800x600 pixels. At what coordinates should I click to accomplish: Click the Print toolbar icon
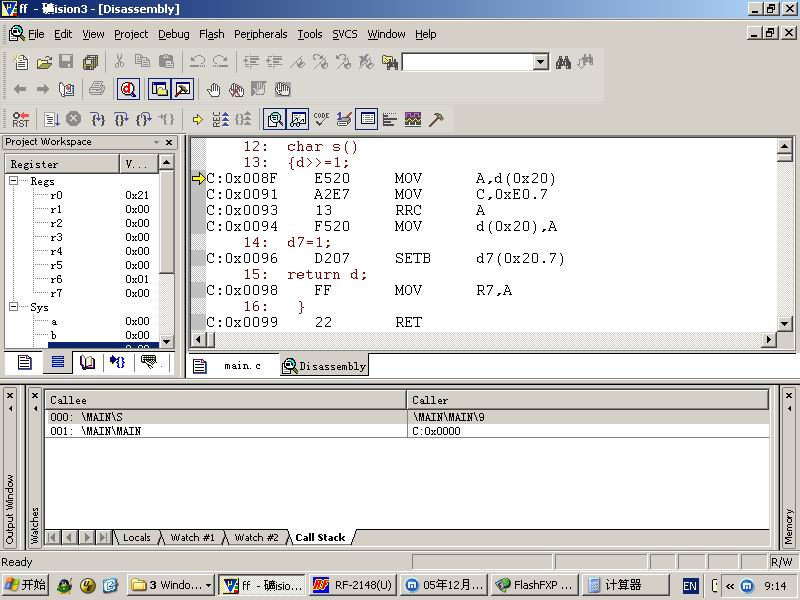point(97,89)
